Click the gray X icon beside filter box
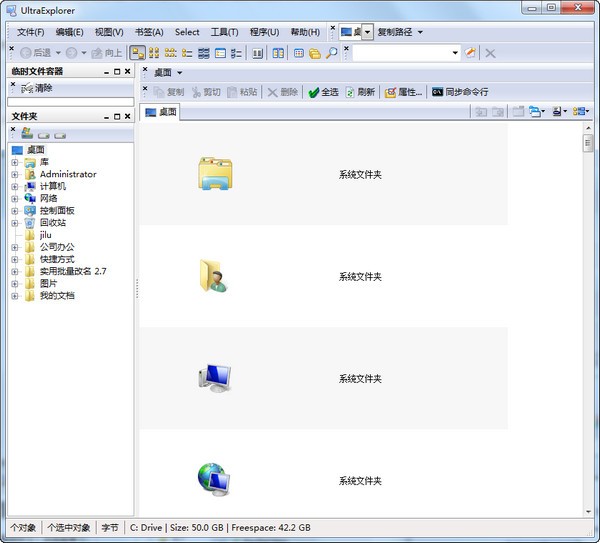The width and height of the screenshot is (600, 543). pos(490,53)
